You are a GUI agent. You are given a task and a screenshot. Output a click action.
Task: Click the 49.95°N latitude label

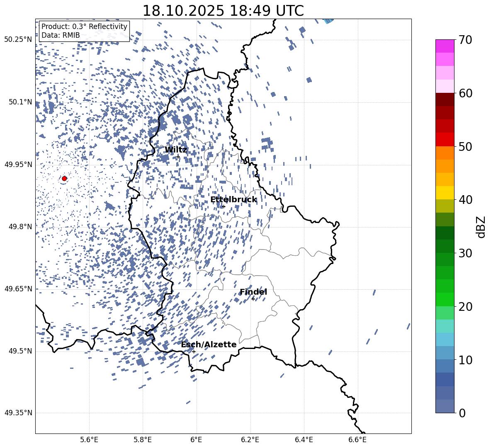tap(18, 164)
